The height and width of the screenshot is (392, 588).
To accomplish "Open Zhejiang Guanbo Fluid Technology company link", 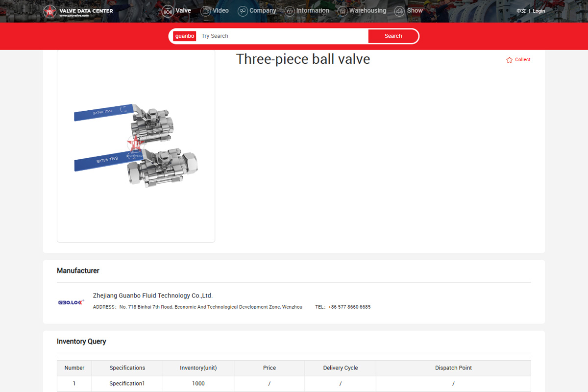I will coord(152,295).
